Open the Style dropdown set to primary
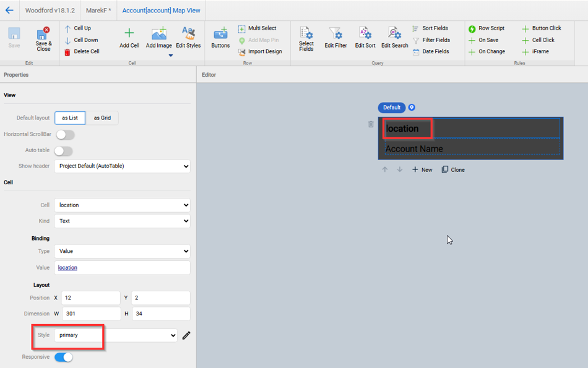The image size is (588, 368). click(116, 335)
